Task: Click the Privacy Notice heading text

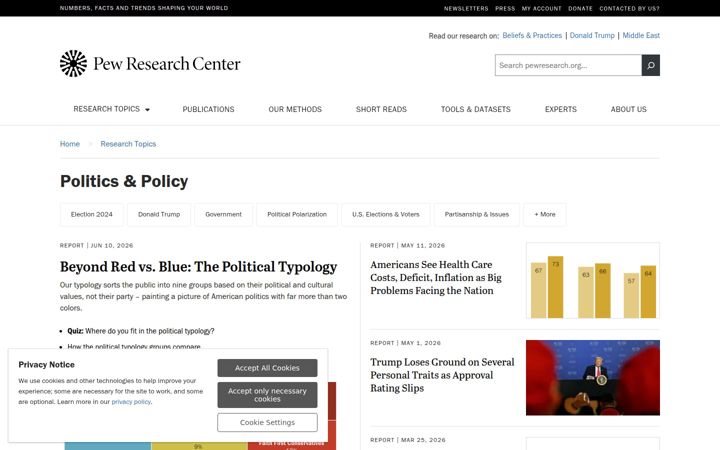Action: click(46, 365)
